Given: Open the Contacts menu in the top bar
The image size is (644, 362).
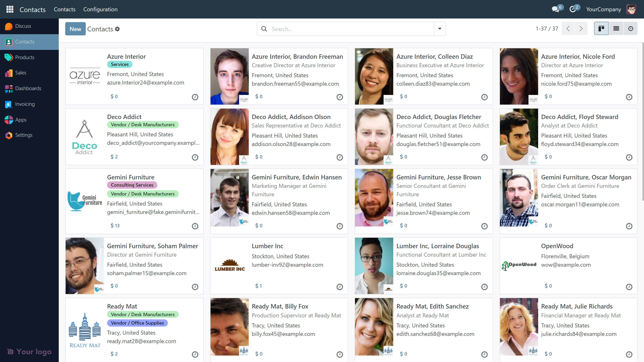Looking at the screenshot, I should coord(64,9).
